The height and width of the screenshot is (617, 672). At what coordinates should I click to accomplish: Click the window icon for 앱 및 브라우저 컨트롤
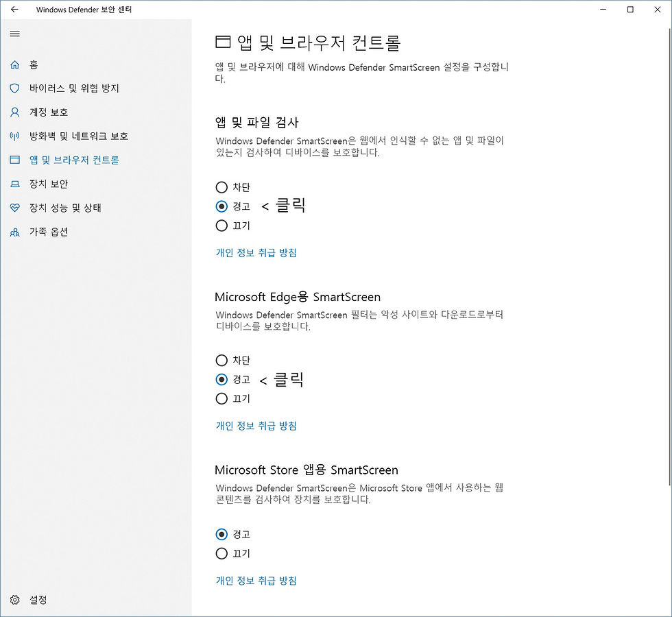(x=14, y=160)
